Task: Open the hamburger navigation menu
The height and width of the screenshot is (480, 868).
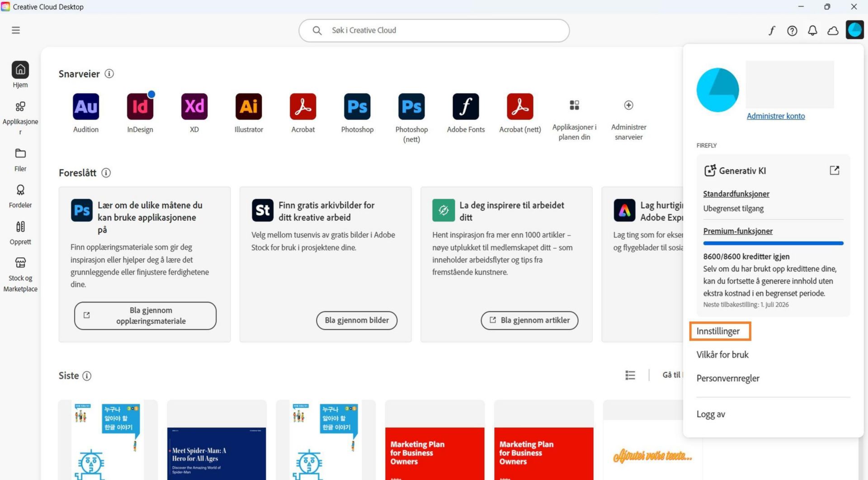Action: [16, 30]
